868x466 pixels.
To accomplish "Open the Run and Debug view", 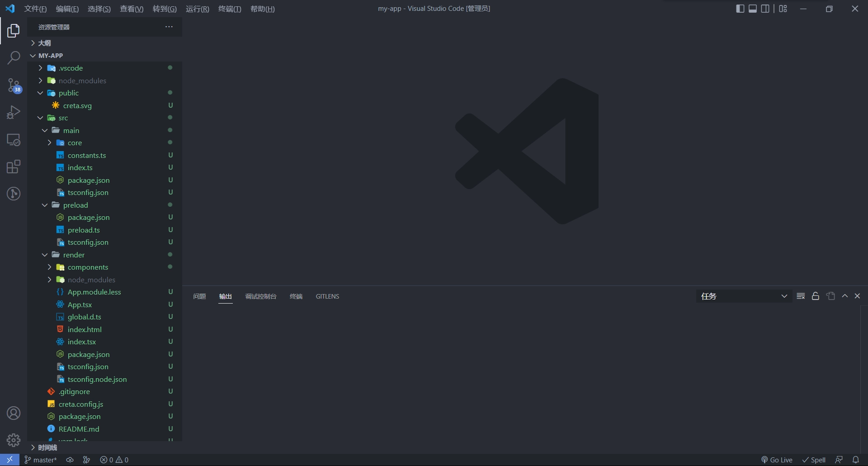I will click(x=14, y=112).
